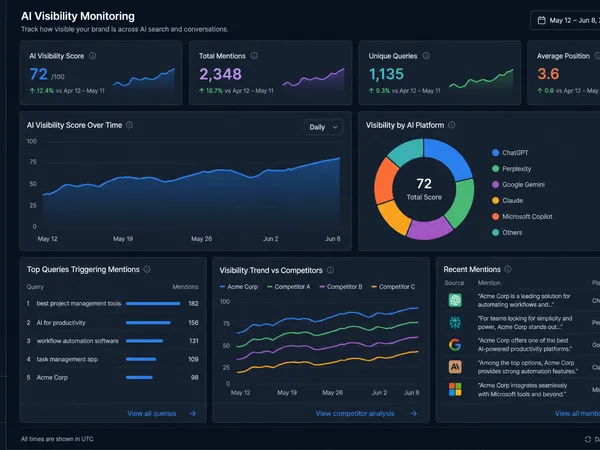Click the ChatGPT source icon in Recent Mentions
The height and width of the screenshot is (450, 600).
pyautogui.click(x=455, y=300)
